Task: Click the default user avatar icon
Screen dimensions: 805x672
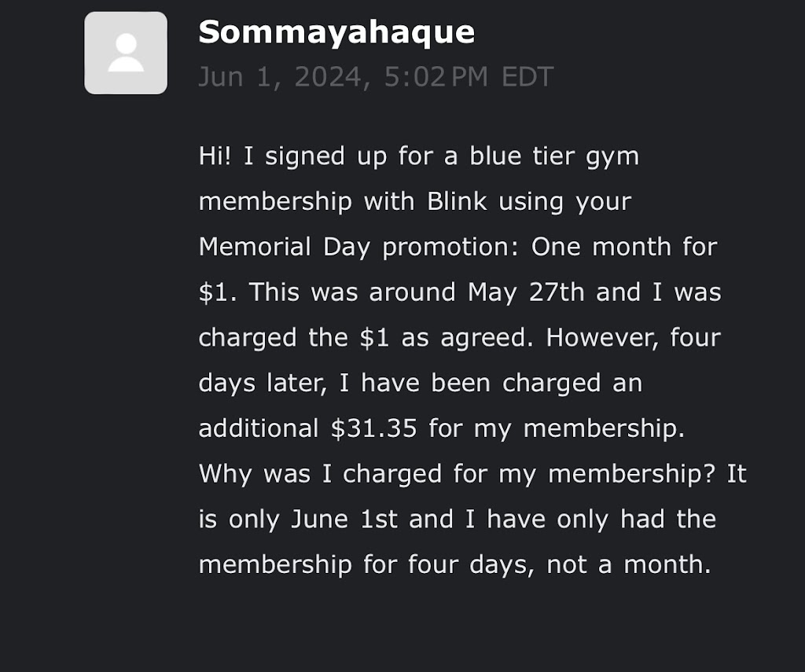Action: point(126,53)
